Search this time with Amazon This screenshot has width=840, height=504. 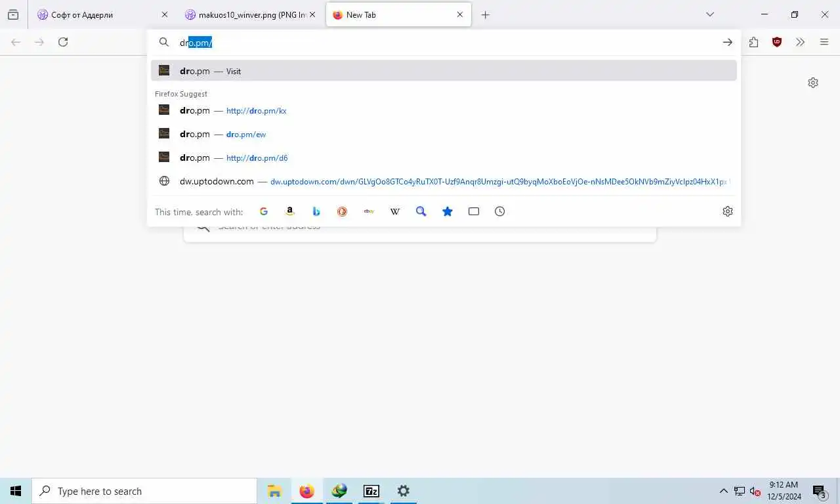(290, 211)
